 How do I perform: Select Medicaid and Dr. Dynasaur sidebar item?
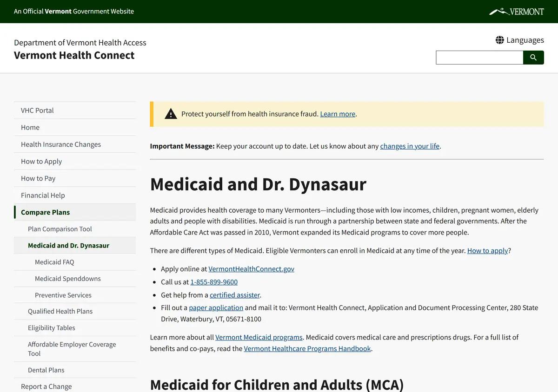coord(75,245)
